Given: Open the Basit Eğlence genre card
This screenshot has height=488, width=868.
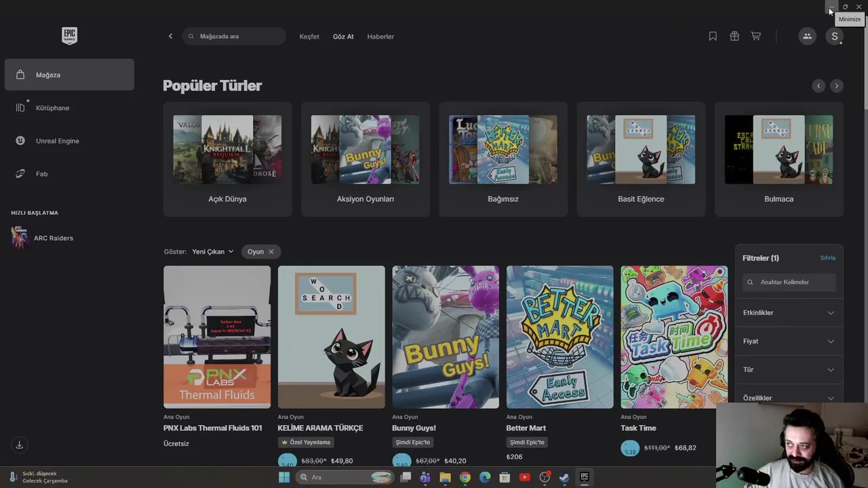Looking at the screenshot, I should point(641,159).
